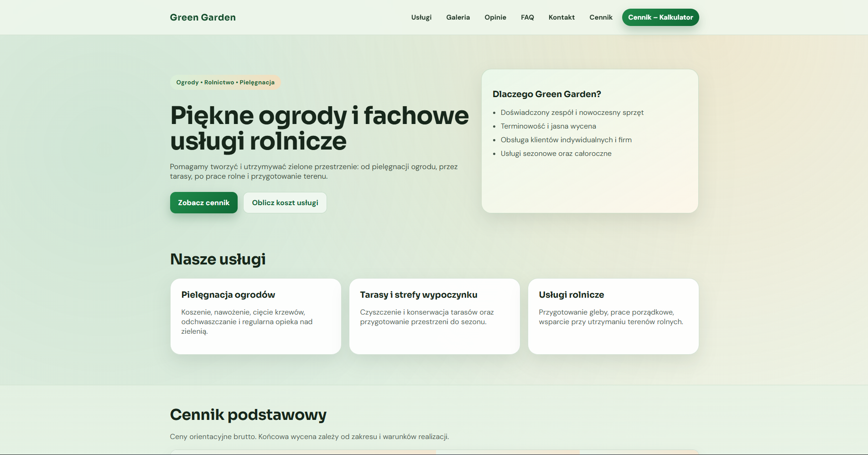
Task: Open the FAQ section link
Action: click(527, 17)
